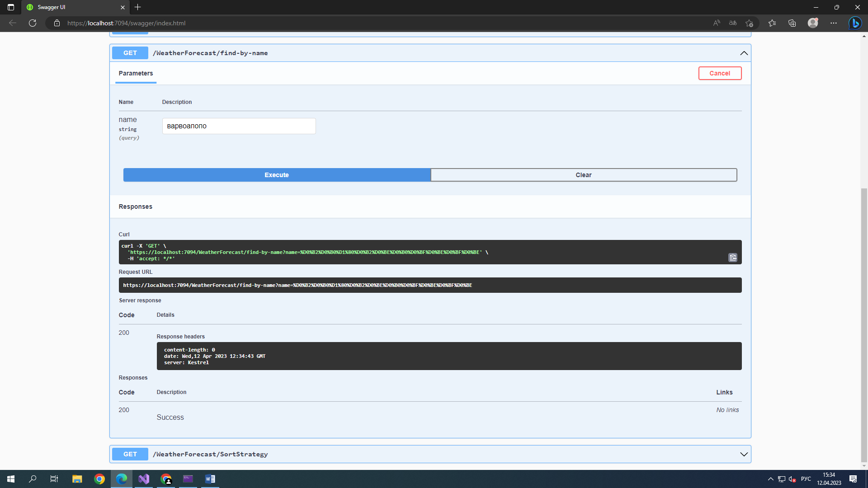The width and height of the screenshot is (868, 488).
Task: Launch Chrome from the taskbar
Action: [99, 479]
